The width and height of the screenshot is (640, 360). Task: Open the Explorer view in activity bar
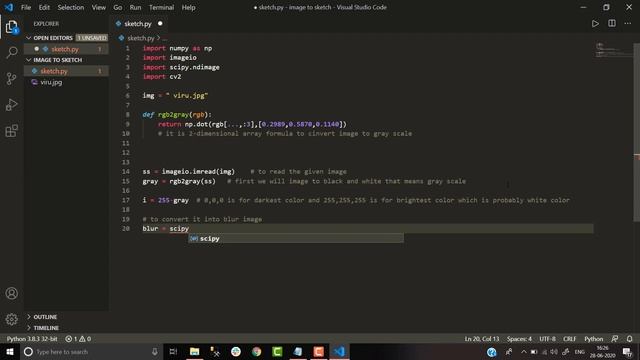(11, 27)
